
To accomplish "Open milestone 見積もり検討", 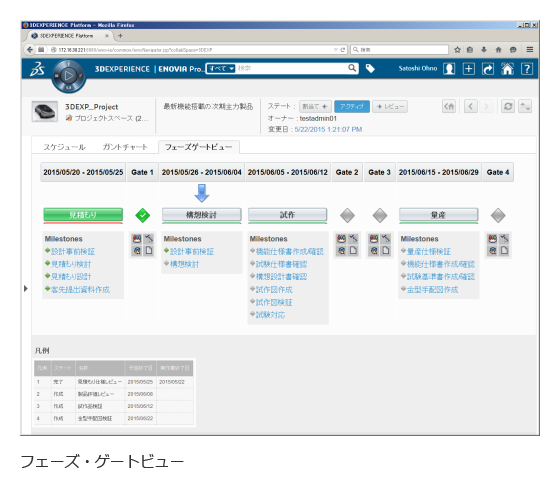I will click(71, 264).
